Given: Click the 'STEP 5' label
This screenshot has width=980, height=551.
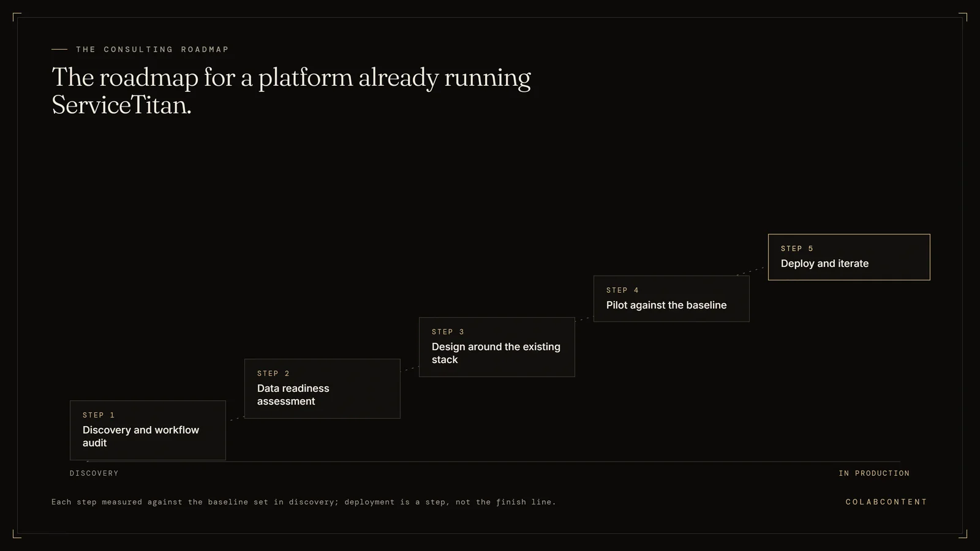Looking at the screenshot, I should (x=797, y=249).
